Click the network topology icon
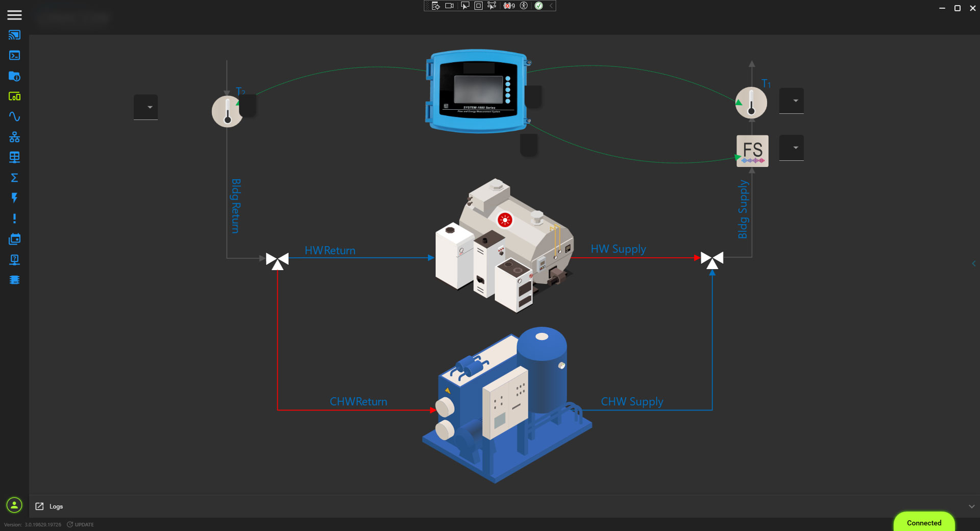Screen dimensions: 980x531 coord(14,137)
